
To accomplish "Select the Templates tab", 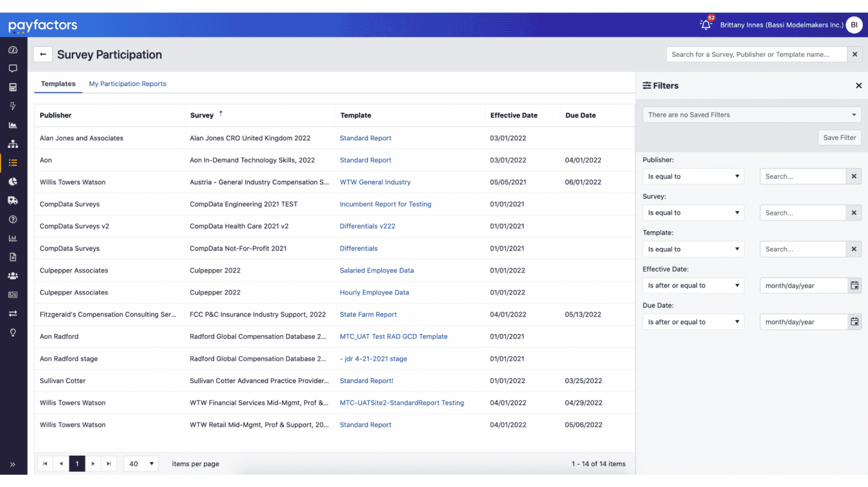I will 58,84.
